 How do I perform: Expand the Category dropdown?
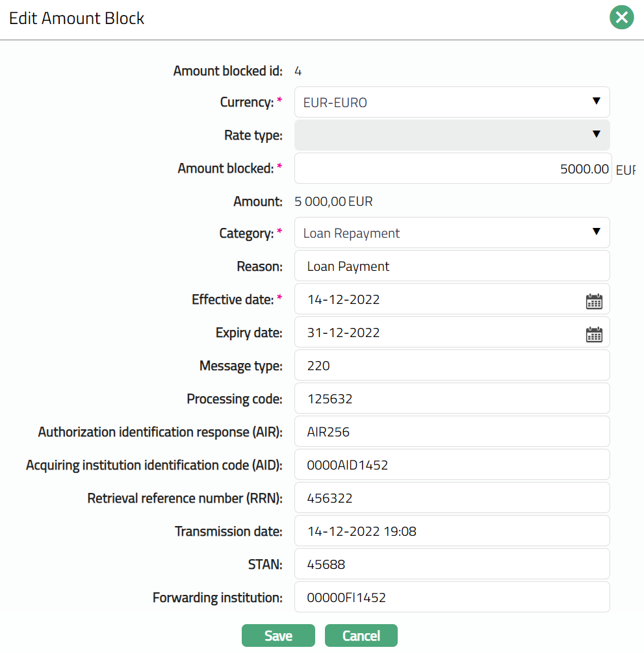(452, 233)
